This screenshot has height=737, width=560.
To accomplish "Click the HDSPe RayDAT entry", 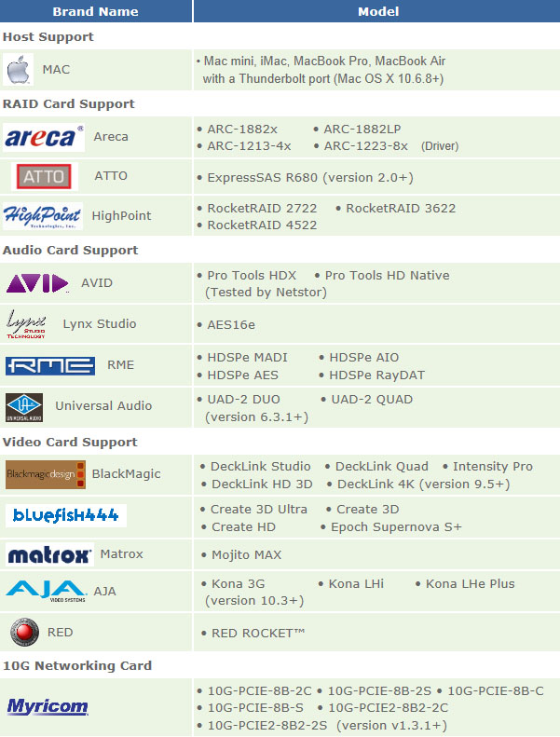I will [x=376, y=375].
